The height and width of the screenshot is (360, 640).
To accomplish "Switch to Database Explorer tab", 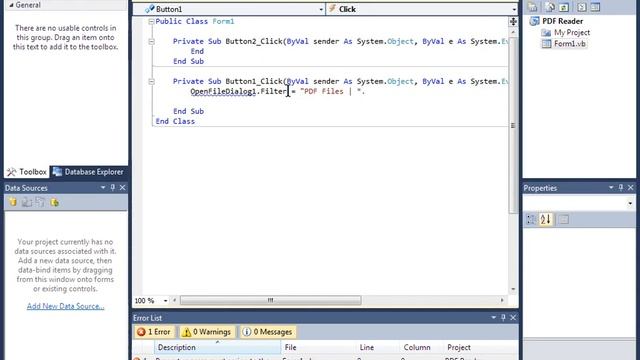I will [x=89, y=172].
